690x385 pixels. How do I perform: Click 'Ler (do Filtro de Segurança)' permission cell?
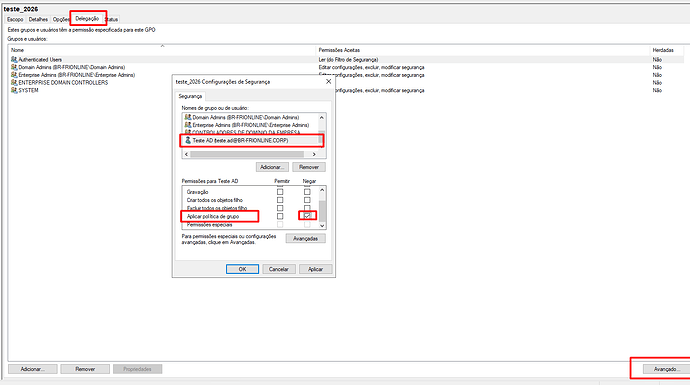(348, 59)
